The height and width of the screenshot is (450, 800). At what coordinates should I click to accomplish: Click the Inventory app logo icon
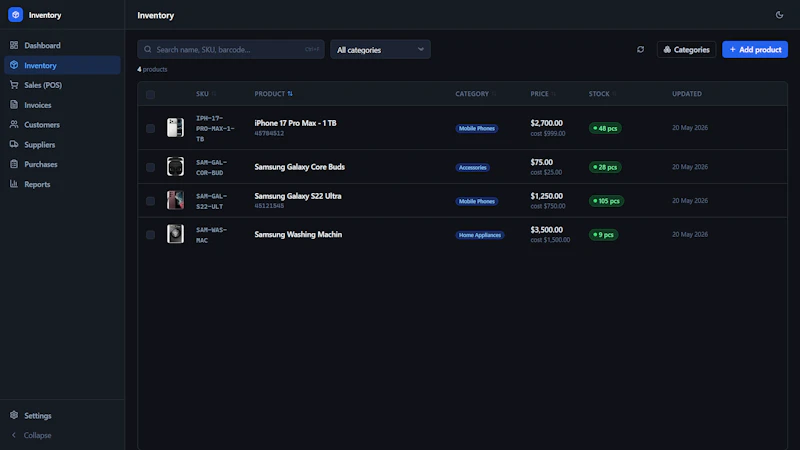click(x=15, y=15)
